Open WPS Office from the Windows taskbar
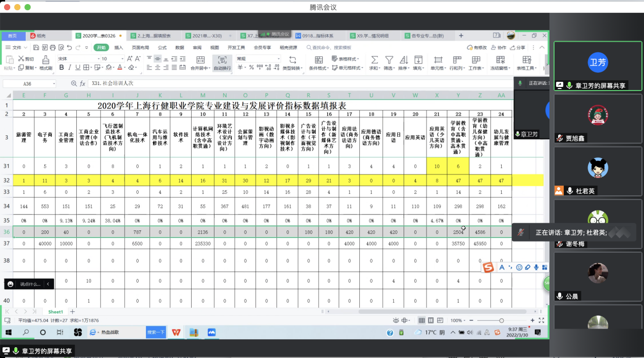The height and width of the screenshot is (358, 644). [176, 332]
